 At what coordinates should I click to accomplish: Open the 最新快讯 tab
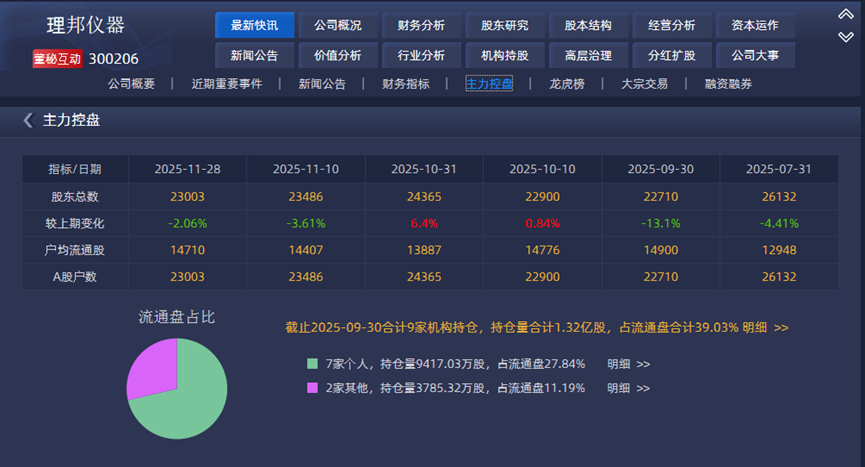click(254, 25)
